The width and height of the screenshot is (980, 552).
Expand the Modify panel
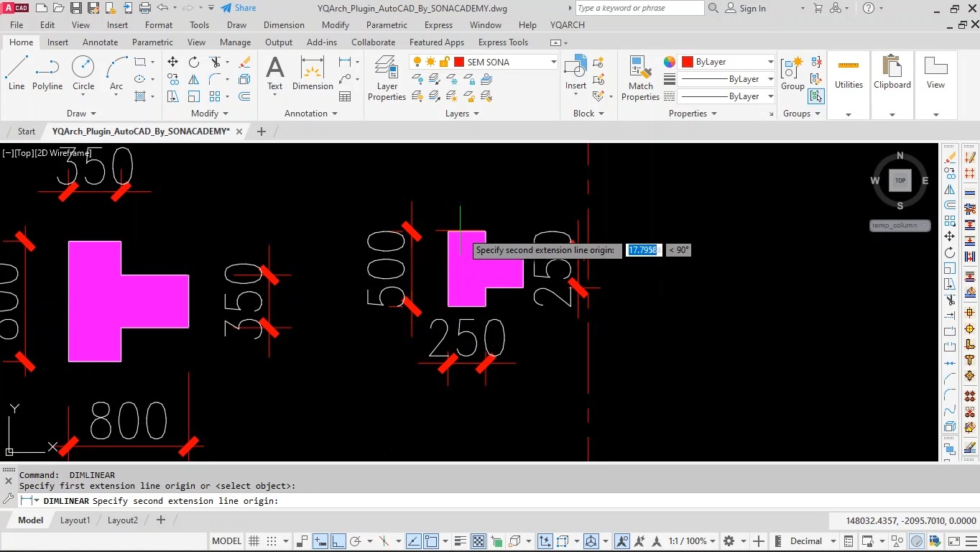(210, 114)
